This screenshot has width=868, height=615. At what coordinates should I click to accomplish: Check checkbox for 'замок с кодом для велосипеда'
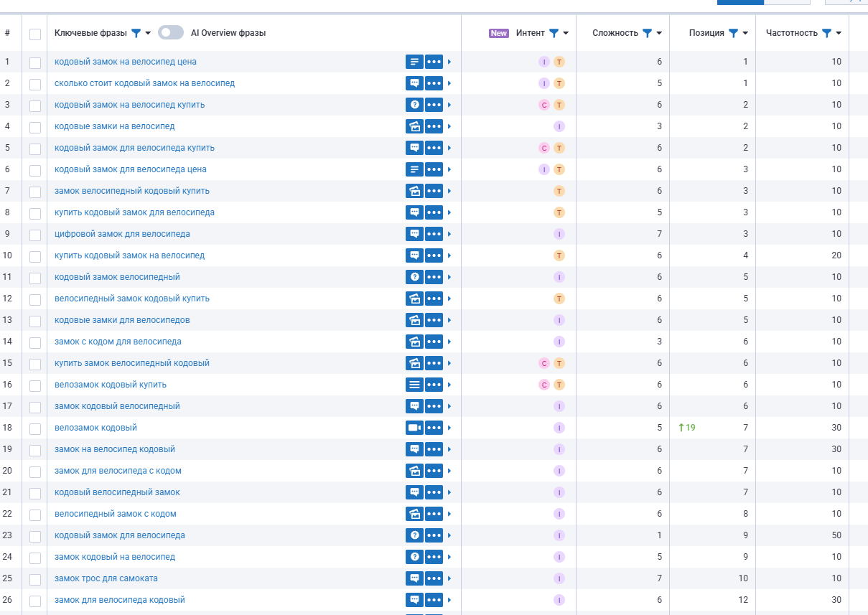tap(35, 342)
